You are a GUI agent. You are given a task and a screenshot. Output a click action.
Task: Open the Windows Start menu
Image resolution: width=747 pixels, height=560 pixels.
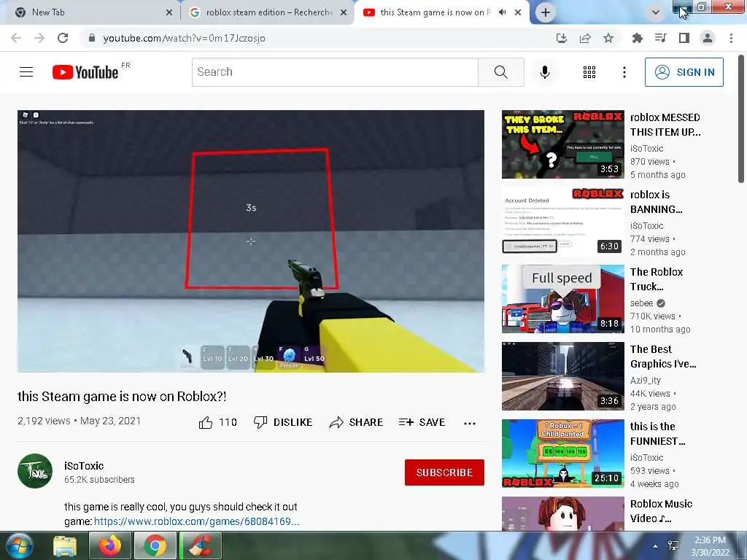(19, 545)
